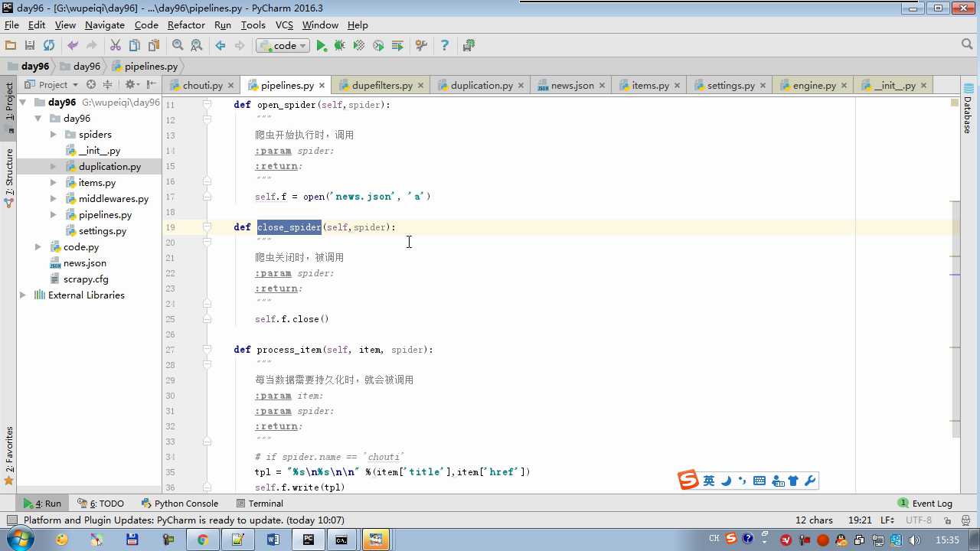The width and height of the screenshot is (980, 551).
Task: Click the Replace icon in toolbar
Action: pyautogui.click(x=197, y=46)
